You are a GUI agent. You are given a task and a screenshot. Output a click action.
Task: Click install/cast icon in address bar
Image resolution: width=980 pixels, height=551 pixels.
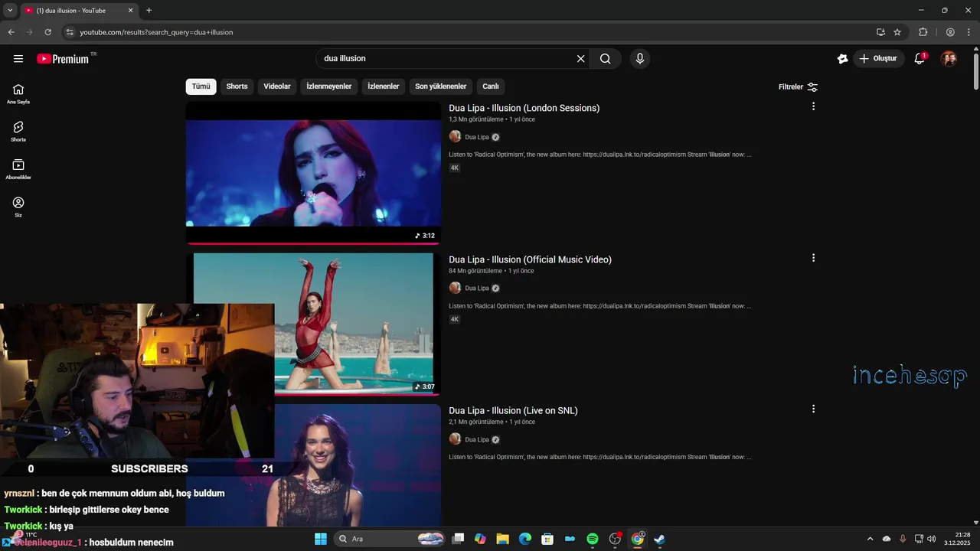point(880,32)
